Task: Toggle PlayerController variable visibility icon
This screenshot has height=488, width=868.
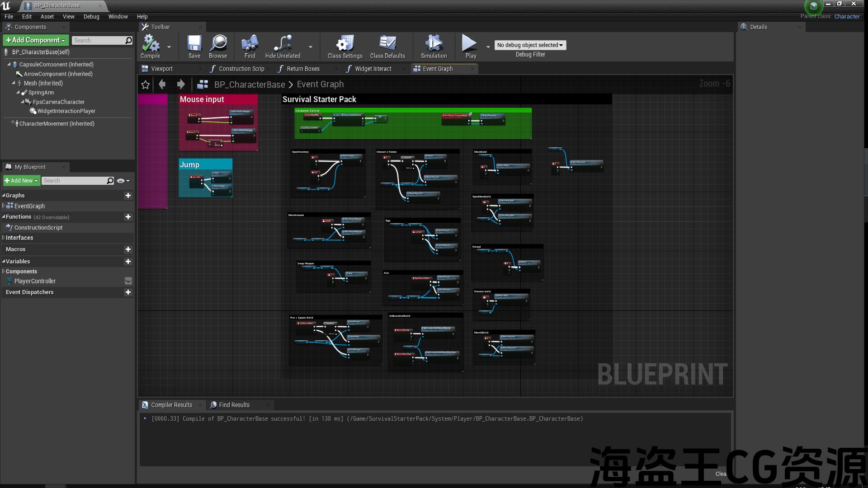Action: 128,281
